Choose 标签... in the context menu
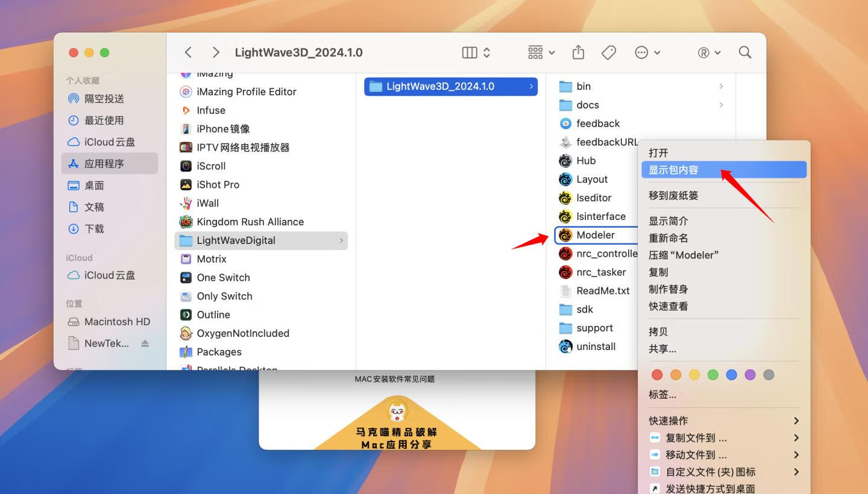 724,395
